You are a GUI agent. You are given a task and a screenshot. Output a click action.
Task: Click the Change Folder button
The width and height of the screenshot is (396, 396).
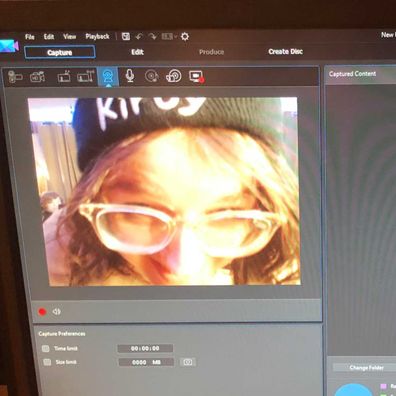coord(366,368)
